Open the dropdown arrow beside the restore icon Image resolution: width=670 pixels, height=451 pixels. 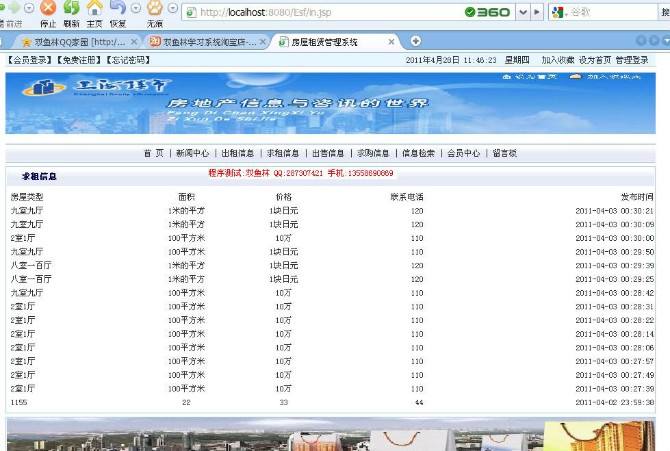pyautogui.click(x=135, y=8)
